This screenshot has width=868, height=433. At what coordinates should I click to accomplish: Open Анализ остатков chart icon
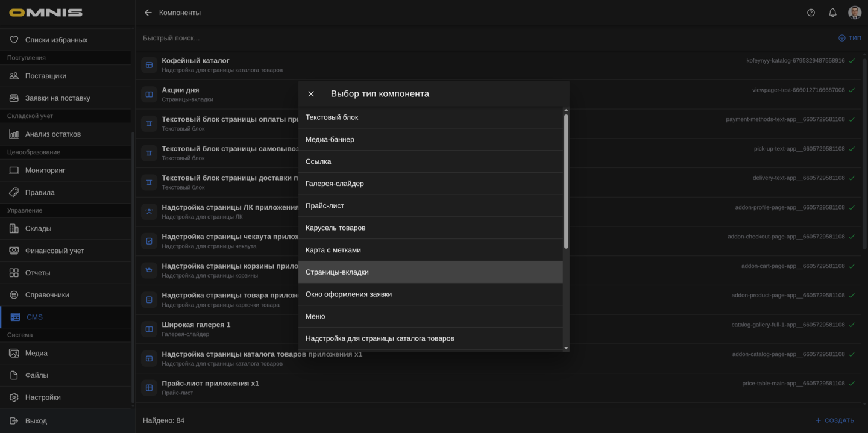click(x=14, y=134)
